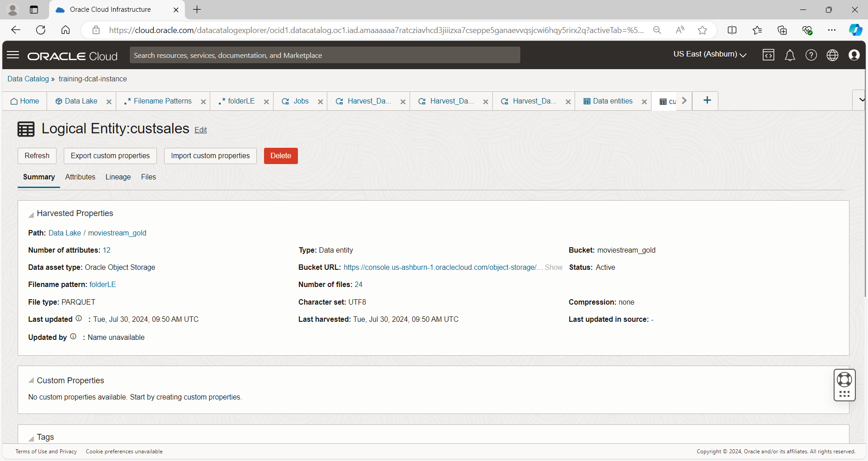
Task: Collapse the Tags section
Action: pyautogui.click(x=31, y=437)
